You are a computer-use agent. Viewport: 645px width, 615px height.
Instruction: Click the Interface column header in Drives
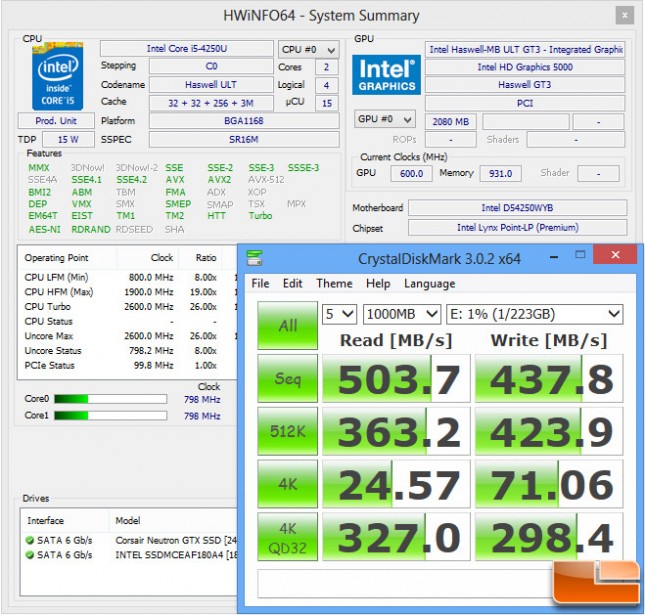[x=65, y=521]
